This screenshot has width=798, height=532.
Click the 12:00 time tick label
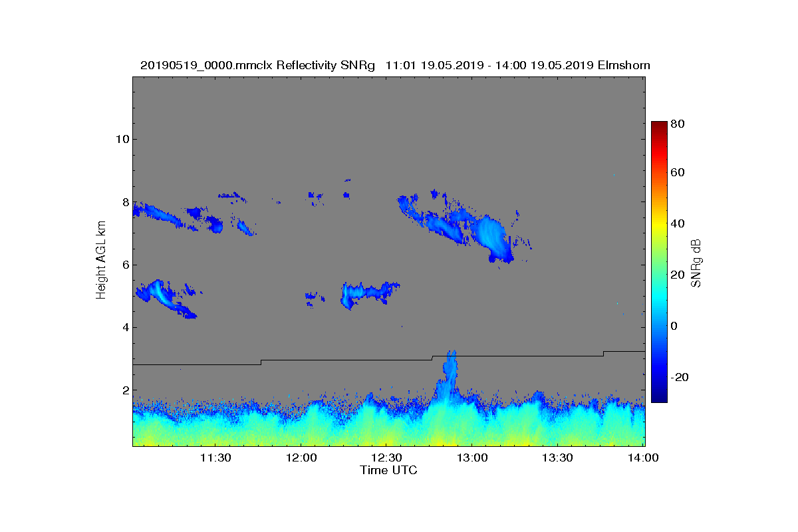click(x=301, y=458)
